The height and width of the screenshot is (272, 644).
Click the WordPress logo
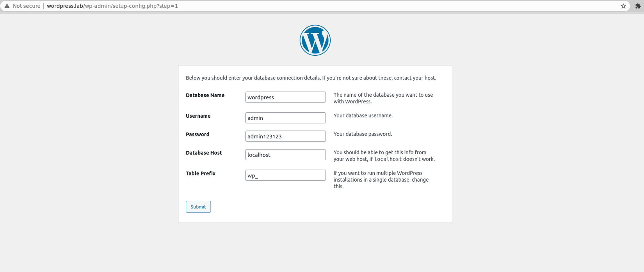(x=315, y=41)
